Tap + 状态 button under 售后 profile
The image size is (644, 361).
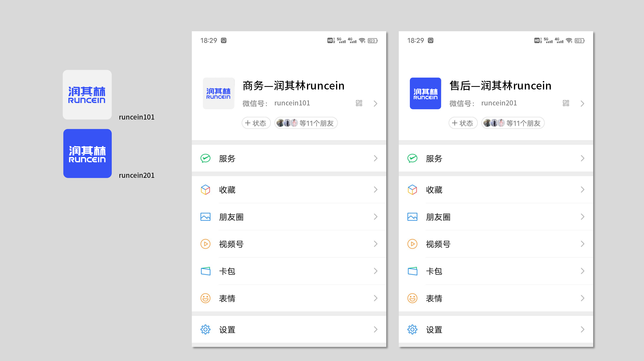(463, 123)
